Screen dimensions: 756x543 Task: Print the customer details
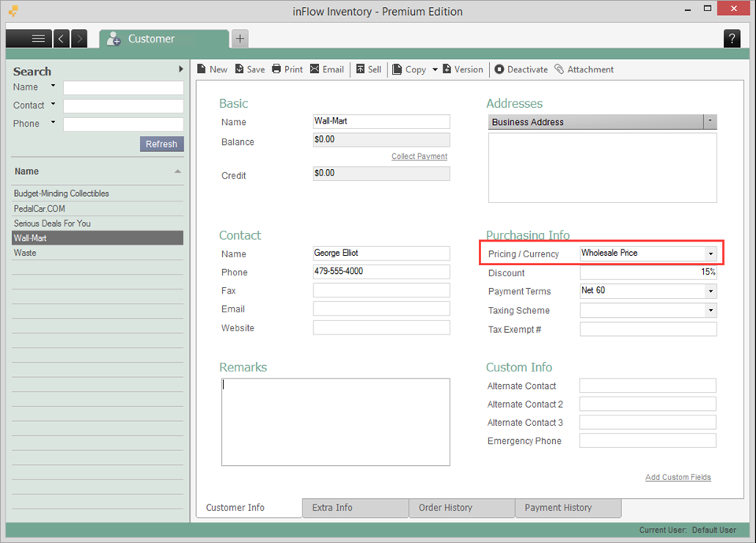277,69
